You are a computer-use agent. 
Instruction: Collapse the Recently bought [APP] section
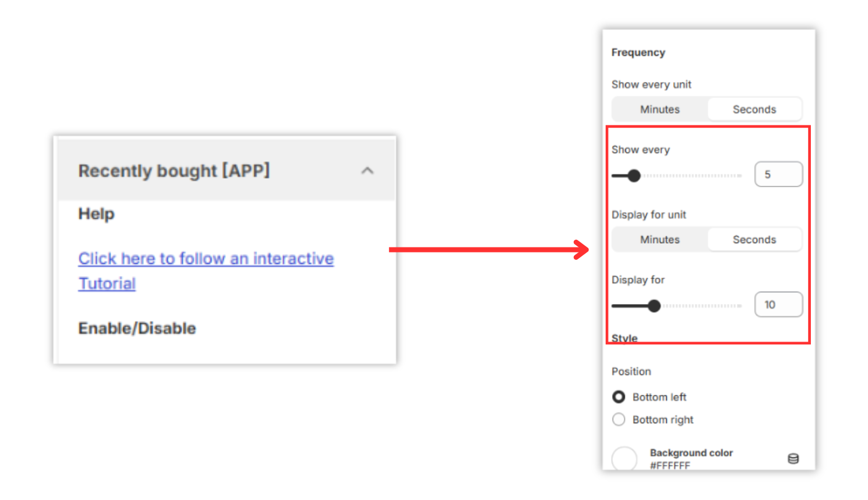pyautogui.click(x=368, y=171)
